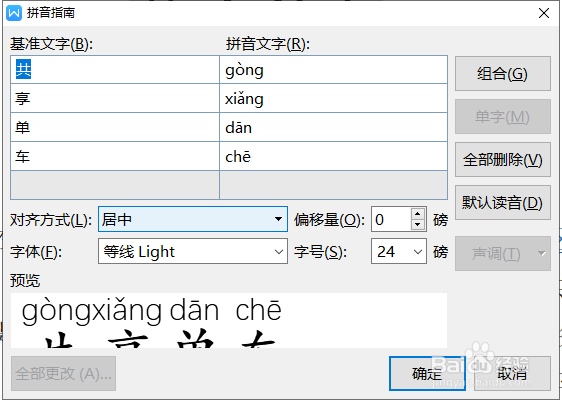Screen dimensions: 562x402
Task: Expand the 字体 dropdown showing 等线 Light
Action: point(193,251)
